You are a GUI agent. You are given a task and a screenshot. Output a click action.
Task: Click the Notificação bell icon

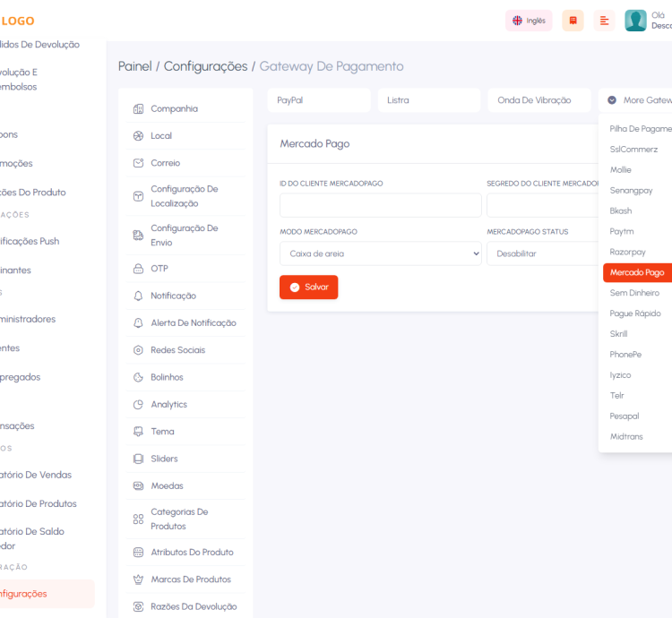[138, 296]
